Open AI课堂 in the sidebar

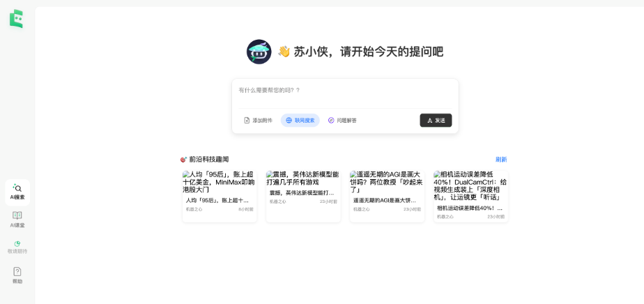pyautogui.click(x=17, y=220)
